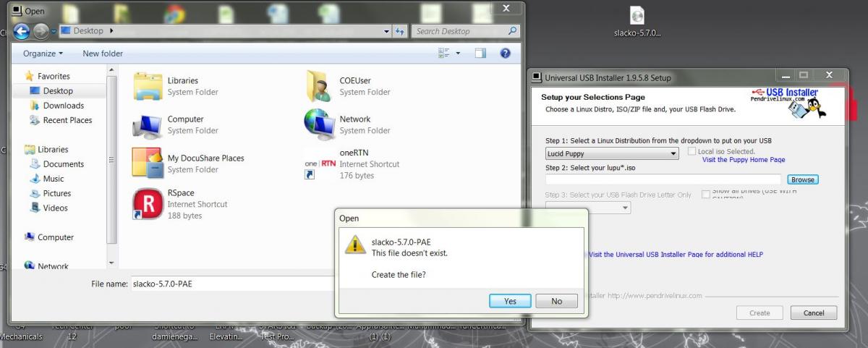
Task: Click the Open dialog title bar icon
Action: pos(17,10)
